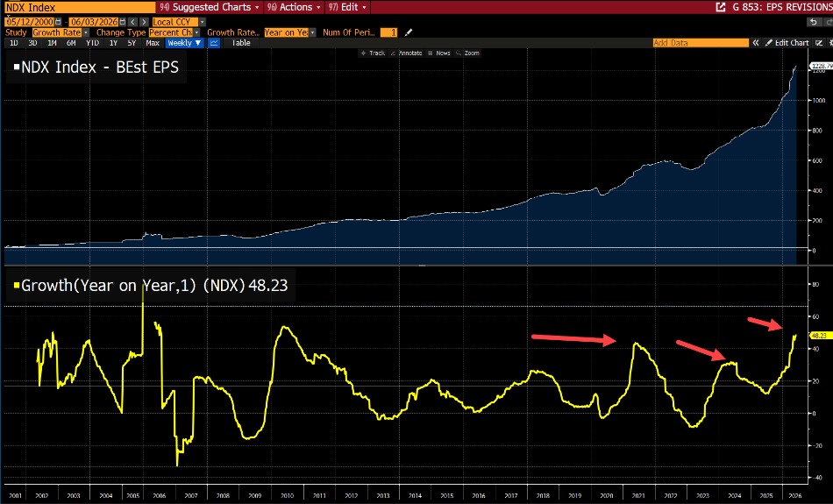Click the 2026 label on time axis
Screen dimensions: 833x504
pos(794,495)
